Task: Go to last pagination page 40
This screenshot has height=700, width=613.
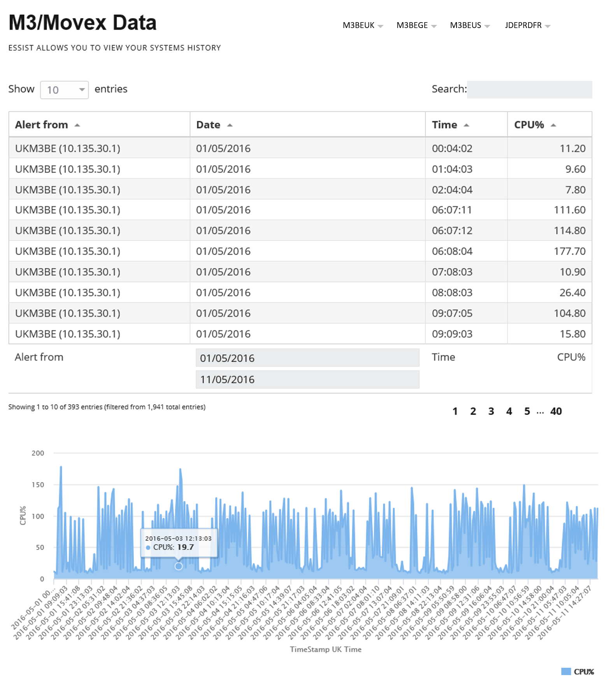Action: click(556, 411)
